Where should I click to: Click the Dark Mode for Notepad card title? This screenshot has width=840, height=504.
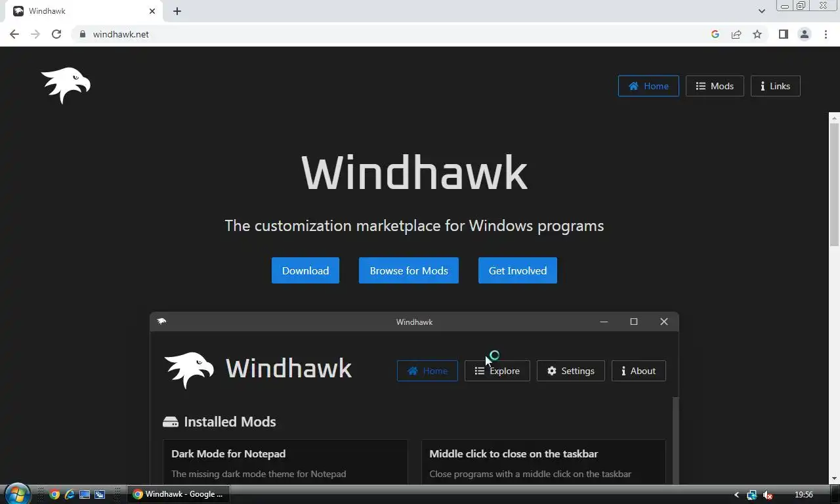click(228, 453)
